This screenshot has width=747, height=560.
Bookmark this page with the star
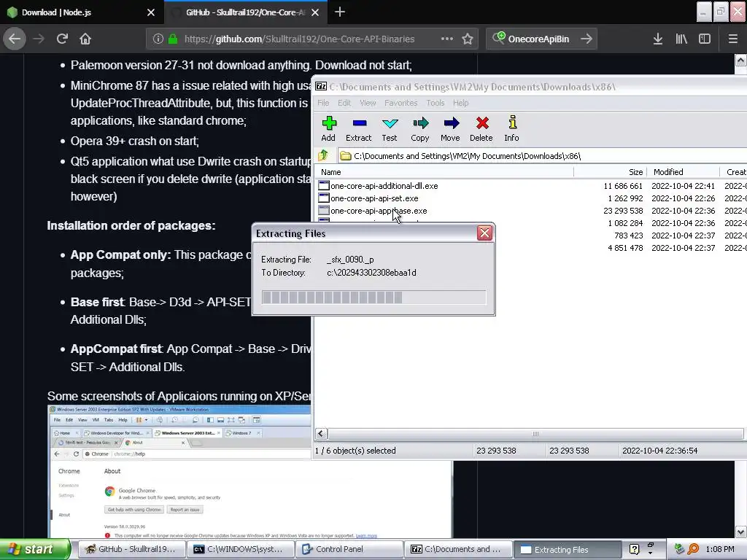pos(468,39)
